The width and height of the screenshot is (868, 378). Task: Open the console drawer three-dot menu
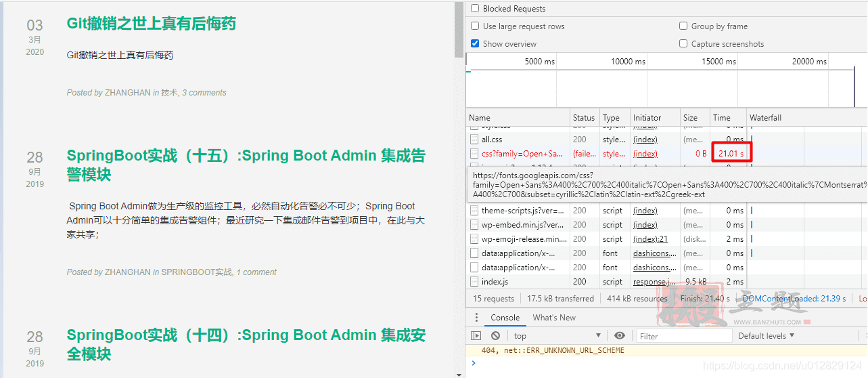pyautogui.click(x=476, y=318)
